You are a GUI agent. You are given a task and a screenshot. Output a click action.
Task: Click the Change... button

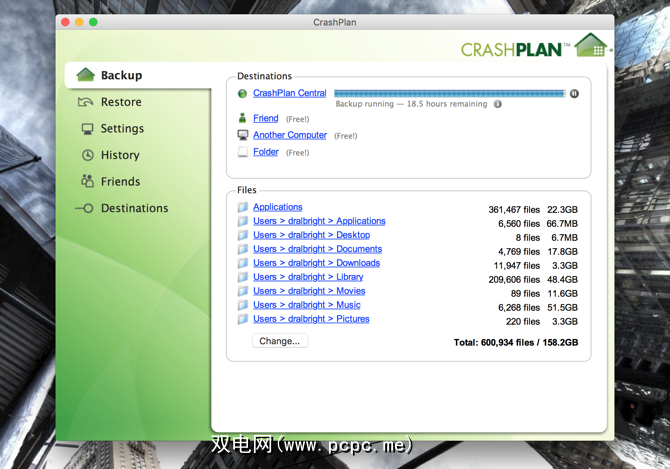point(279,341)
